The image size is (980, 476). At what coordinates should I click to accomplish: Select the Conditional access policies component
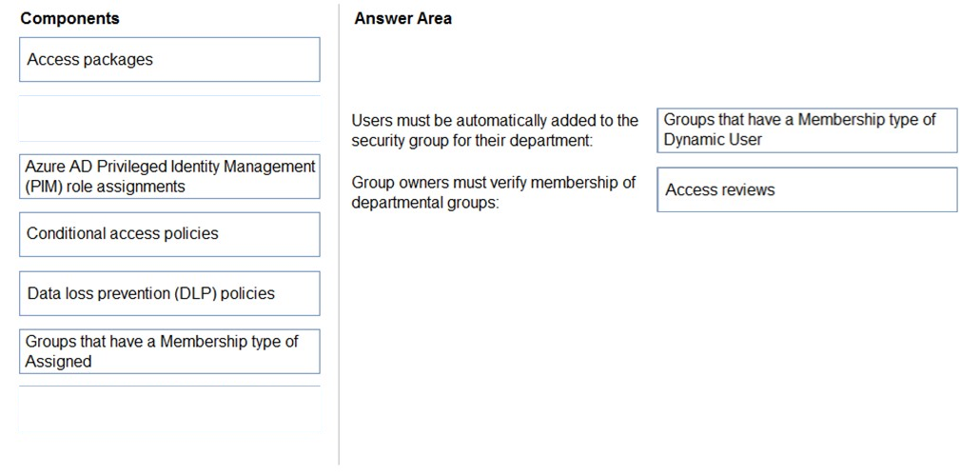tap(169, 234)
